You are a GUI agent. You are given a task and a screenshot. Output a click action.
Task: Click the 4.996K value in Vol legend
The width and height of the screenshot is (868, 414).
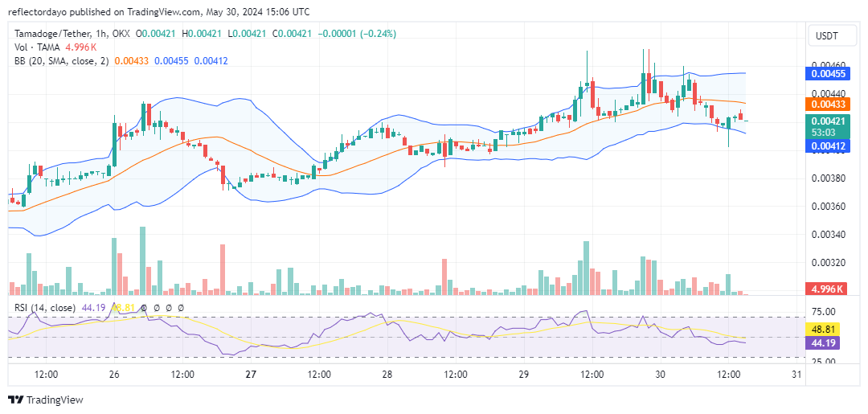[81, 47]
